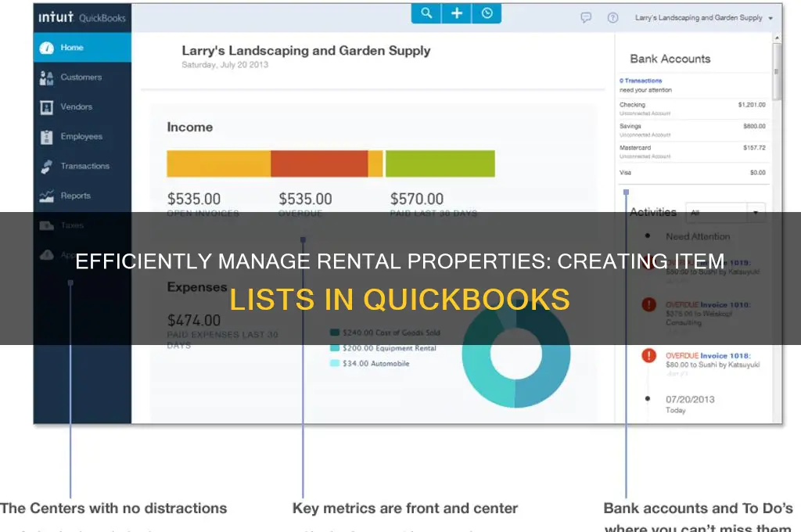Click the 0 Transactions link
Screen dimensions: 801x532
pyautogui.click(x=641, y=81)
